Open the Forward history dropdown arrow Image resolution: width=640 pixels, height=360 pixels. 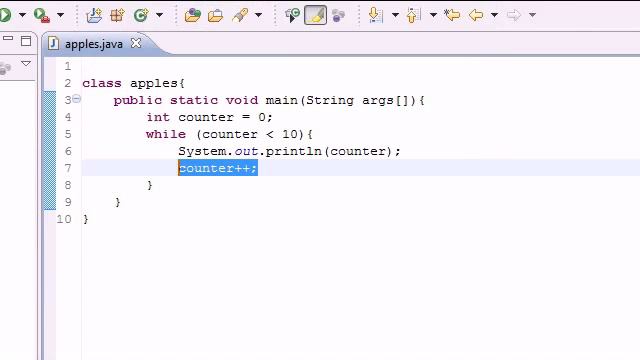pyautogui.click(x=532, y=15)
